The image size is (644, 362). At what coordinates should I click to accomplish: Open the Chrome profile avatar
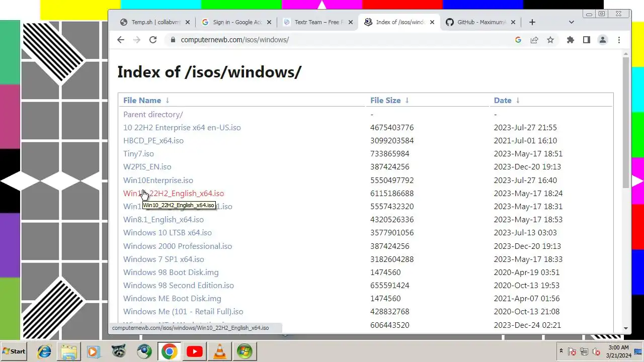click(x=602, y=40)
